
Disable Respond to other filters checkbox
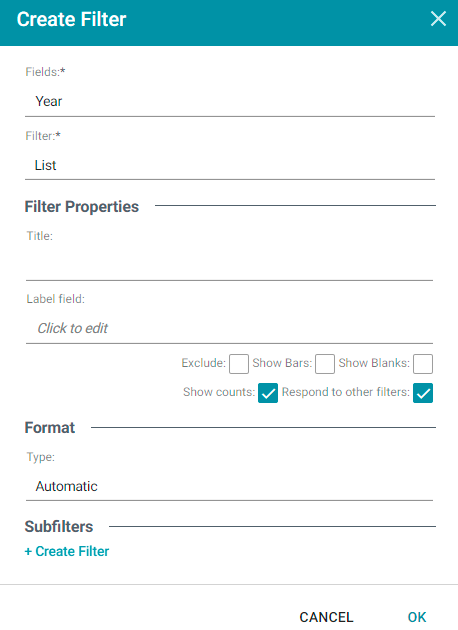[x=423, y=393]
